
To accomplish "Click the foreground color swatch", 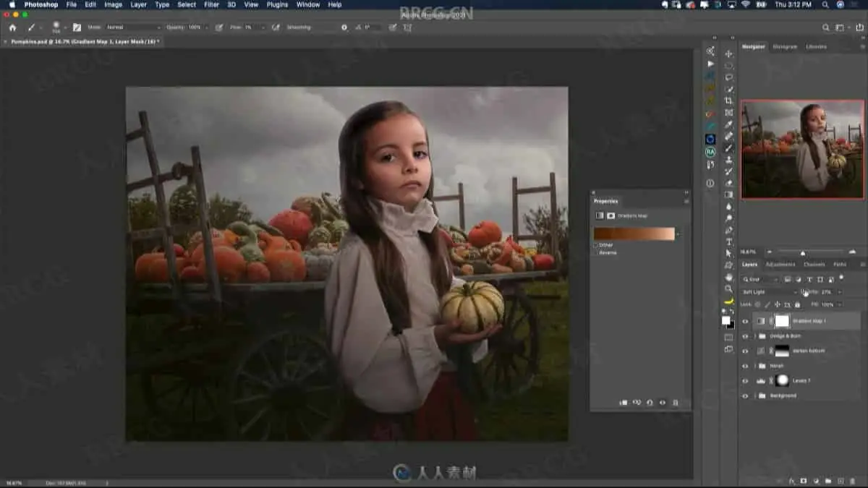I will pyautogui.click(x=726, y=320).
